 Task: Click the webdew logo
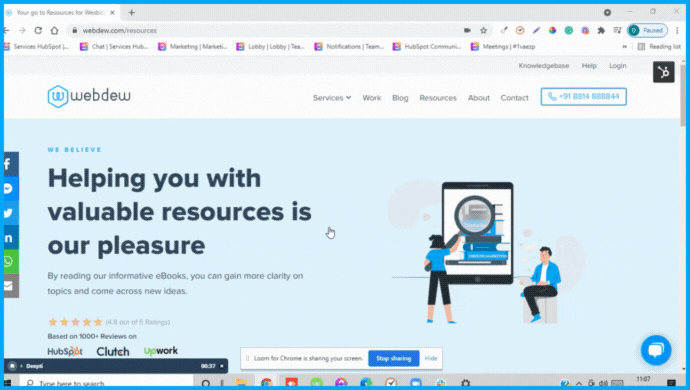click(89, 96)
